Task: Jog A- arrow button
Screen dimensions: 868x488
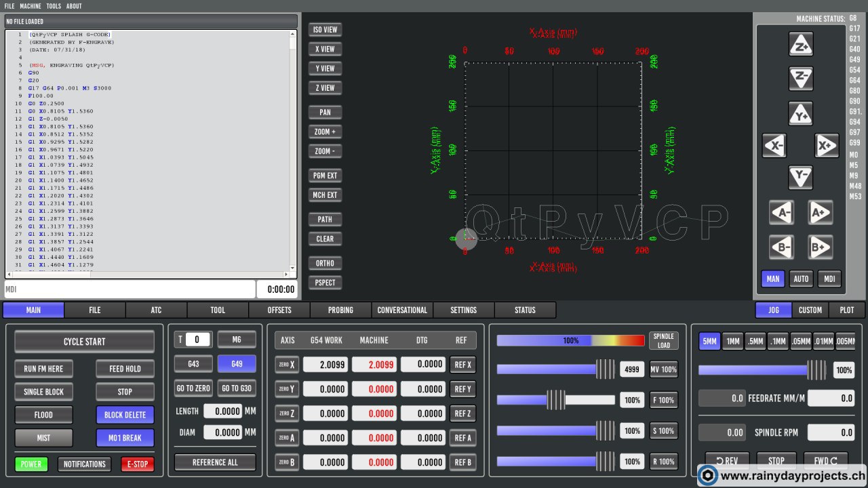Action: pos(781,213)
